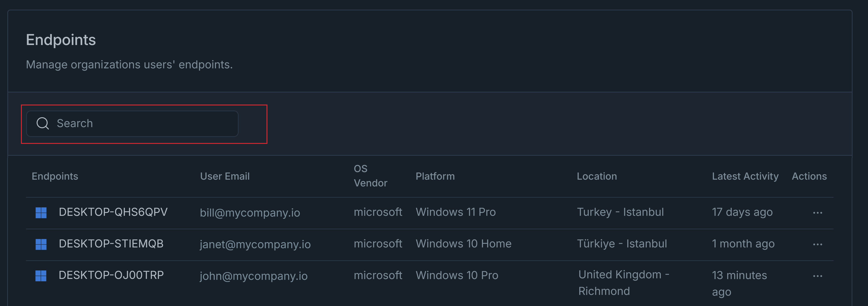Click email bill@mycompany.io
The width and height of the screenshot is (868, 306).
pyautogui.click(x=250, y=213)
